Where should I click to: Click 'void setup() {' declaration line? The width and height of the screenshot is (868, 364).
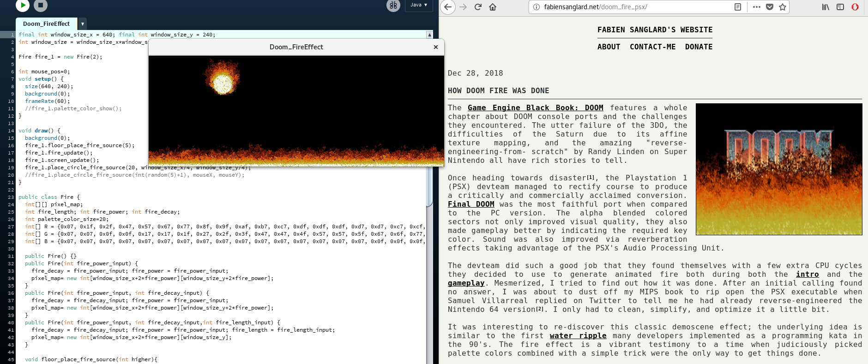click(x=41, y=79)
